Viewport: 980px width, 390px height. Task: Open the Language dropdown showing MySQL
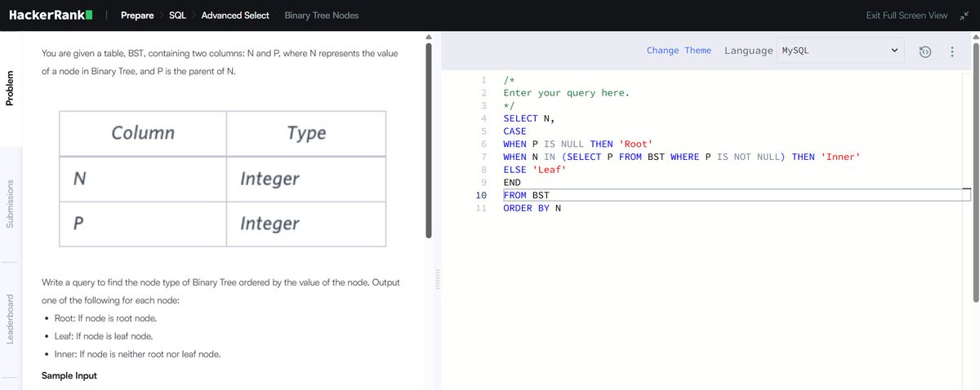tap(840, 51)
